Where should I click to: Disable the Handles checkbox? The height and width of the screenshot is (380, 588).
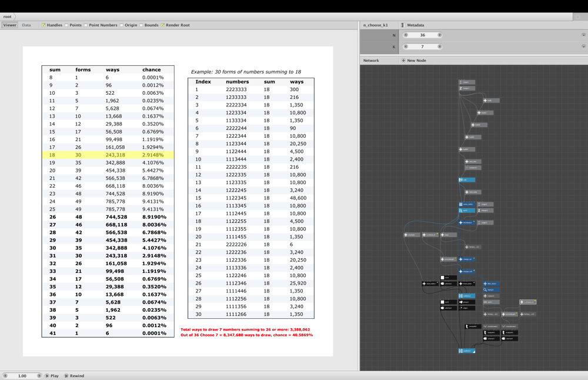point(44,25)
